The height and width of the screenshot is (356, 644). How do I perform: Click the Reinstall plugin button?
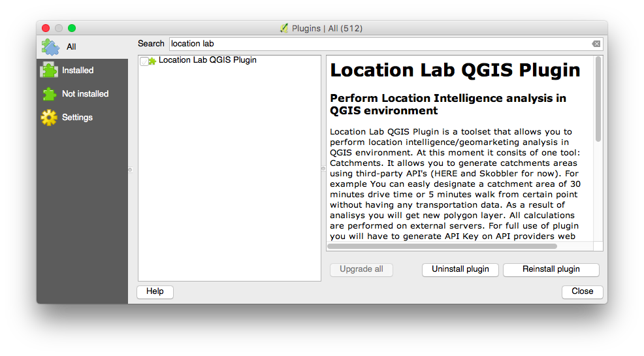click(x=551, y=269)
